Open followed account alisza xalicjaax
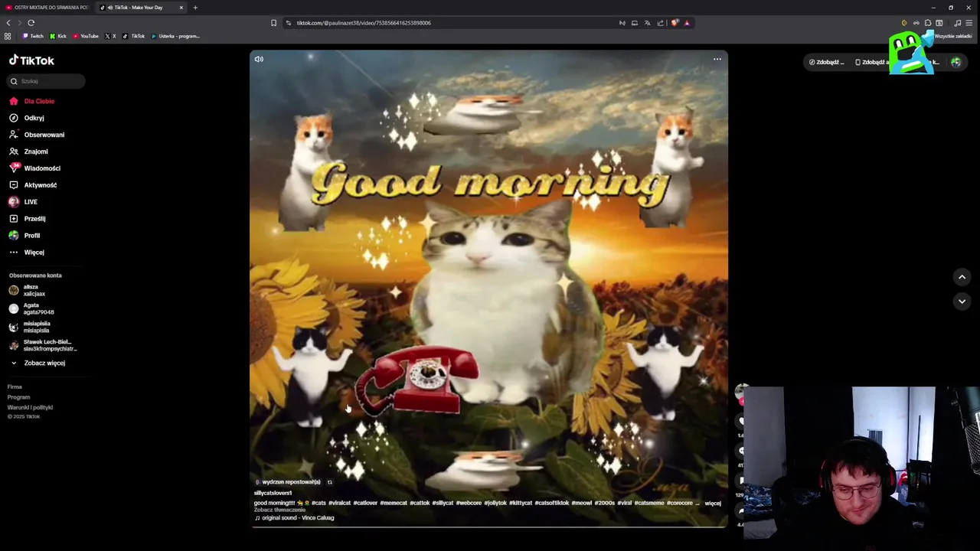 (x=28, y=290)
